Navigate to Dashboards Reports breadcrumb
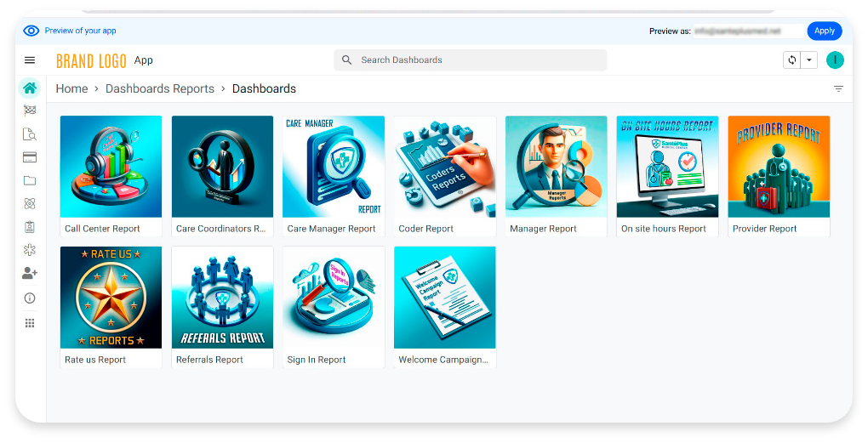Image resolution: width=868 pixels, height=443 pixels. click(160, 89)
